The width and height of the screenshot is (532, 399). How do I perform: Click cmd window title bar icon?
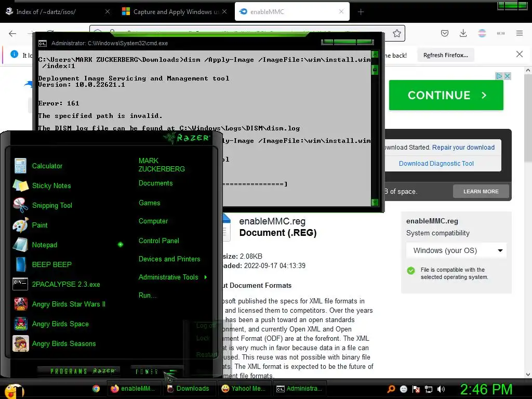click(x=43, y=44)
